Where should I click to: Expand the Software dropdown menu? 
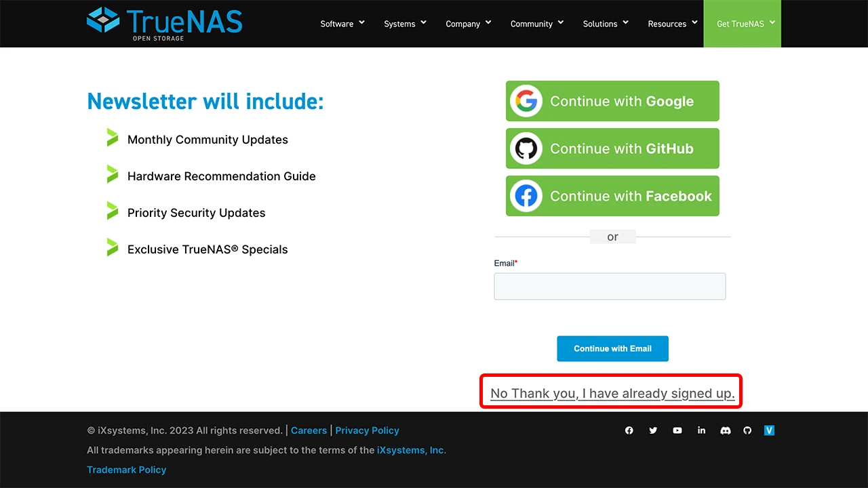click(342, 24)
